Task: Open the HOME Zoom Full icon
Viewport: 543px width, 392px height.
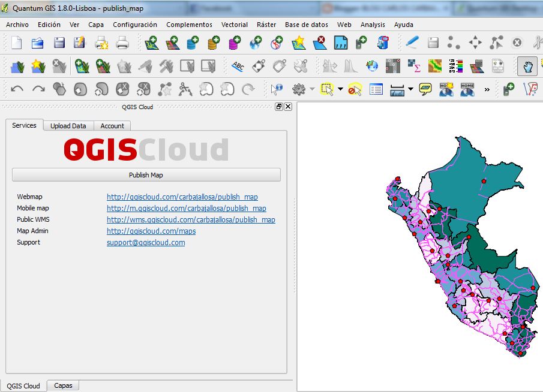Action: (x=468, y=88)
